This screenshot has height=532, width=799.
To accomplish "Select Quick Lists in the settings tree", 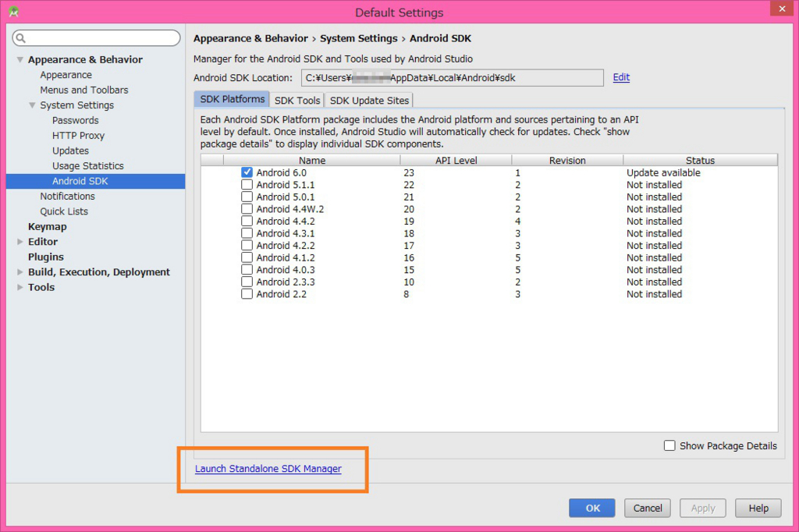I will point(64,211).
